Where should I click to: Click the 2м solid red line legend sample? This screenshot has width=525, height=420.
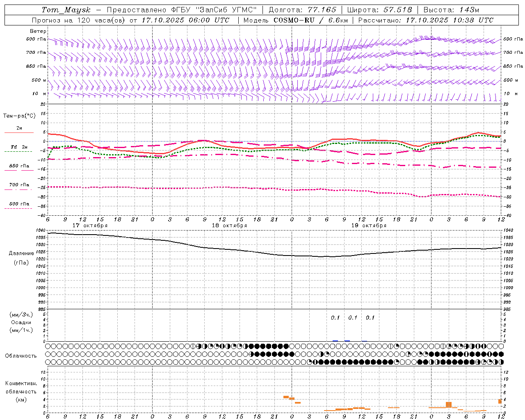(x=19, y=132)
